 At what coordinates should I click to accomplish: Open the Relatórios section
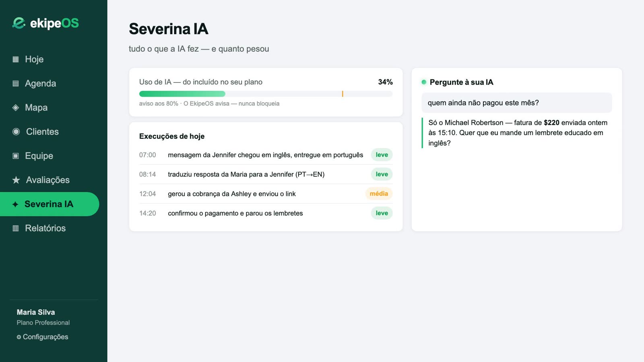click(x=50, y=228)
